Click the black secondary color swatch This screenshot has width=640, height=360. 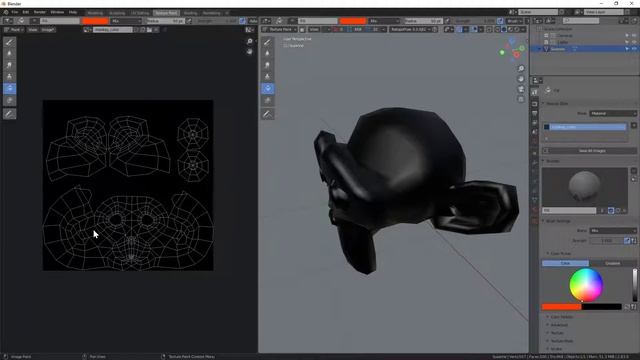(x=601, y=307)
